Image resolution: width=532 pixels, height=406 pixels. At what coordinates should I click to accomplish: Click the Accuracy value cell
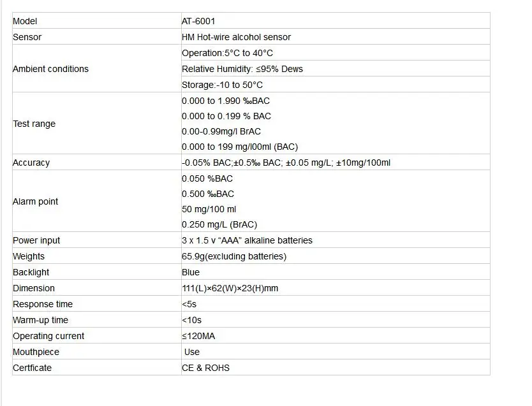pos(336,163)
